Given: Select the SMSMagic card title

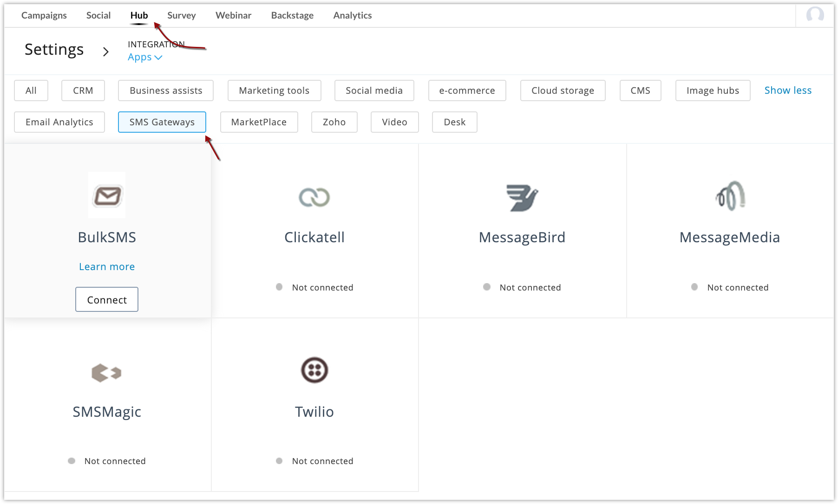Looking at the screenshot, I should coord(107,412).
